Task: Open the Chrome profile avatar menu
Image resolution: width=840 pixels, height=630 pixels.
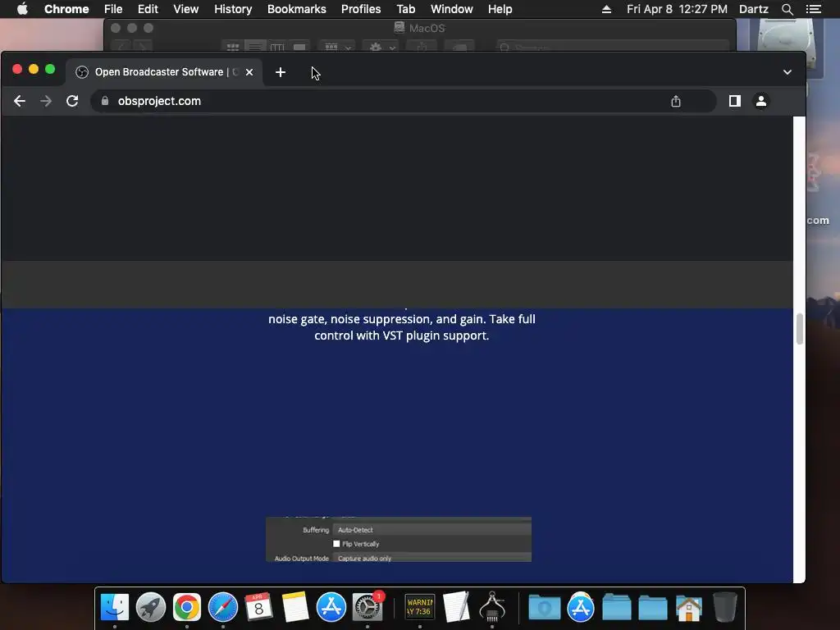Action: (x=761, y=101)
